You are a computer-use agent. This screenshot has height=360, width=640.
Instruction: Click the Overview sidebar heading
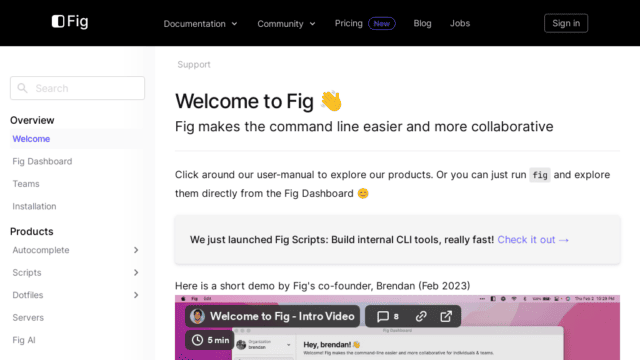coord(32,120)
